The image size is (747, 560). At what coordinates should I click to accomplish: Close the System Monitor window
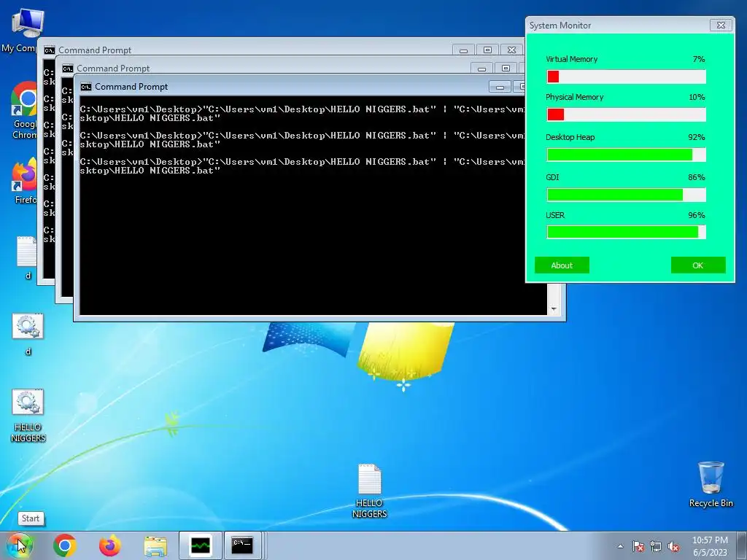[721, 26]
